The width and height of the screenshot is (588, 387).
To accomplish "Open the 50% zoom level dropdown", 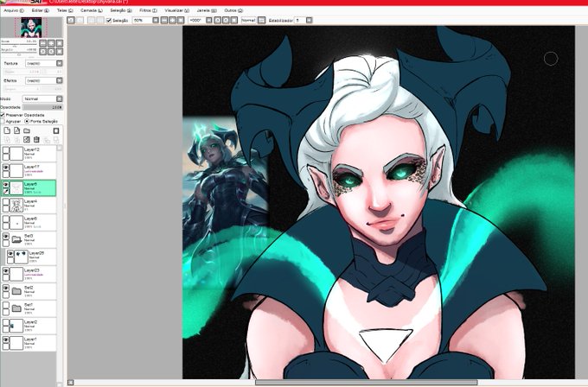I will tap(156, 20).
